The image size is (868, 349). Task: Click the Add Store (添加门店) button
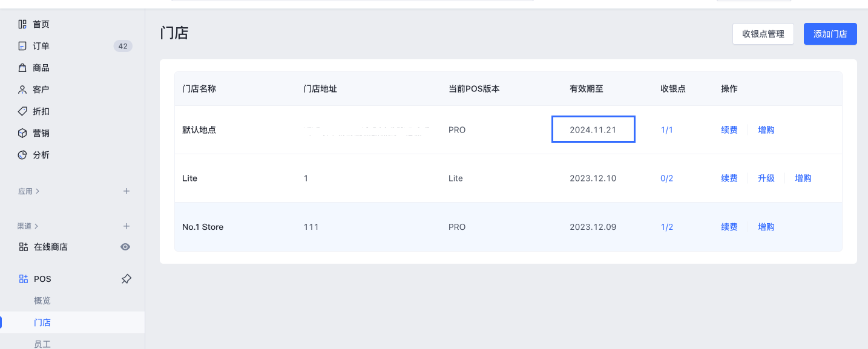click(x=830, y=34)
